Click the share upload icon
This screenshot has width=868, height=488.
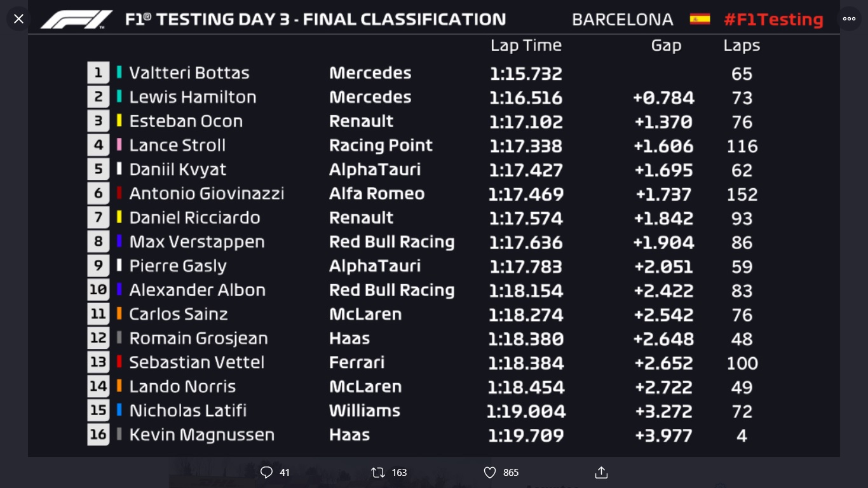pos(601,472)
